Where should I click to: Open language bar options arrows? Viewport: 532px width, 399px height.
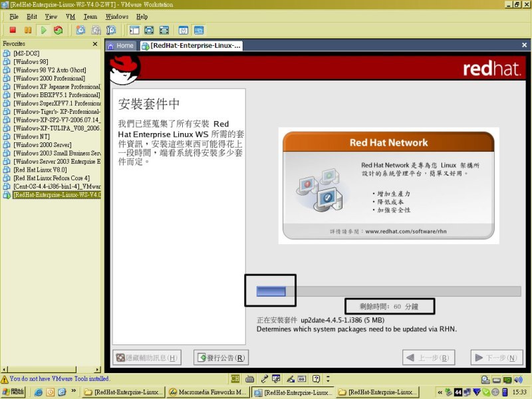328,378
